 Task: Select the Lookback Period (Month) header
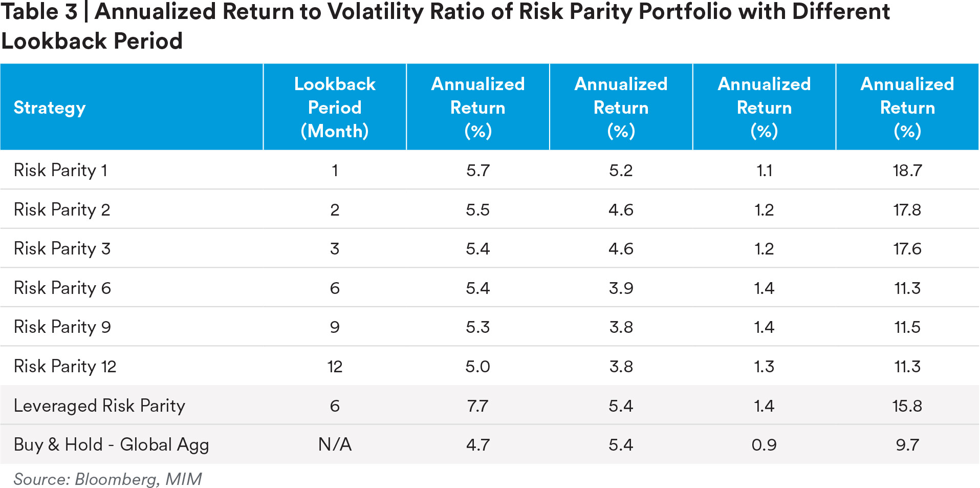[x=335, y=108]
